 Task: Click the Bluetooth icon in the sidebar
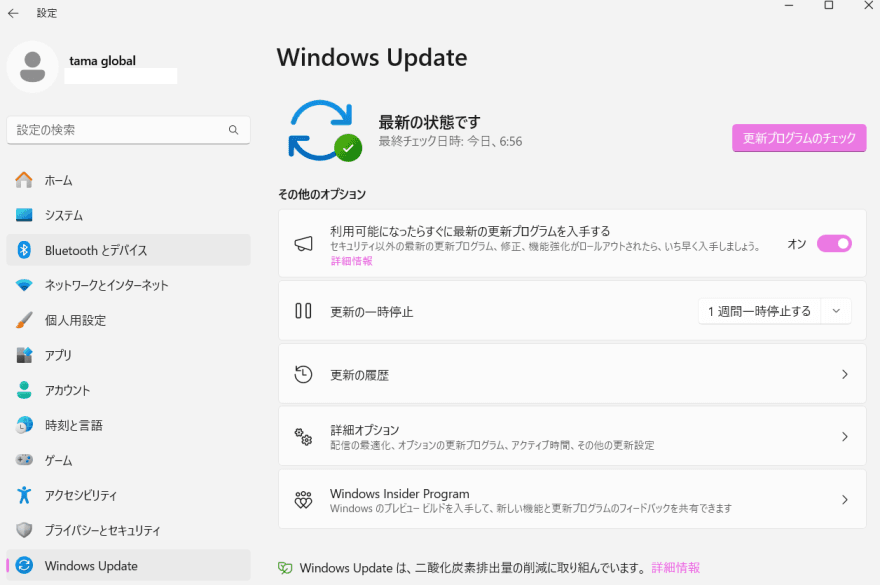click(25, 250)
